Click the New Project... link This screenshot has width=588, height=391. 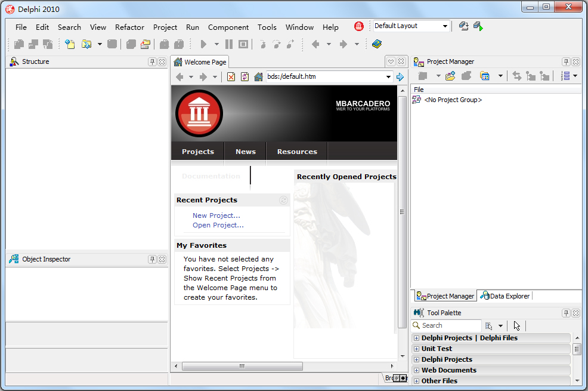coord(216,215)
